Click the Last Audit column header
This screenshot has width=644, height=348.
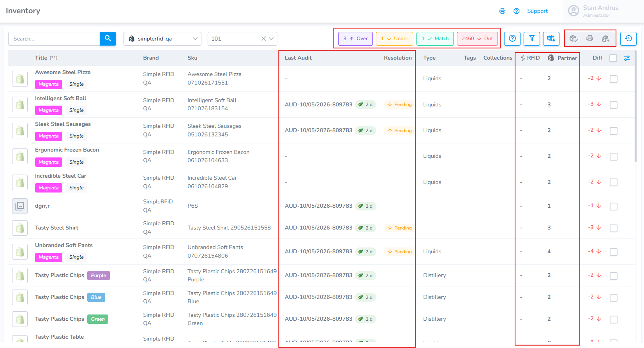(x=298, y=58)
